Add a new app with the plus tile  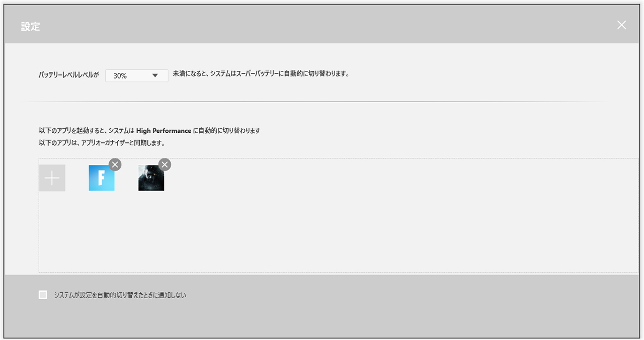[x=52, y=178]
